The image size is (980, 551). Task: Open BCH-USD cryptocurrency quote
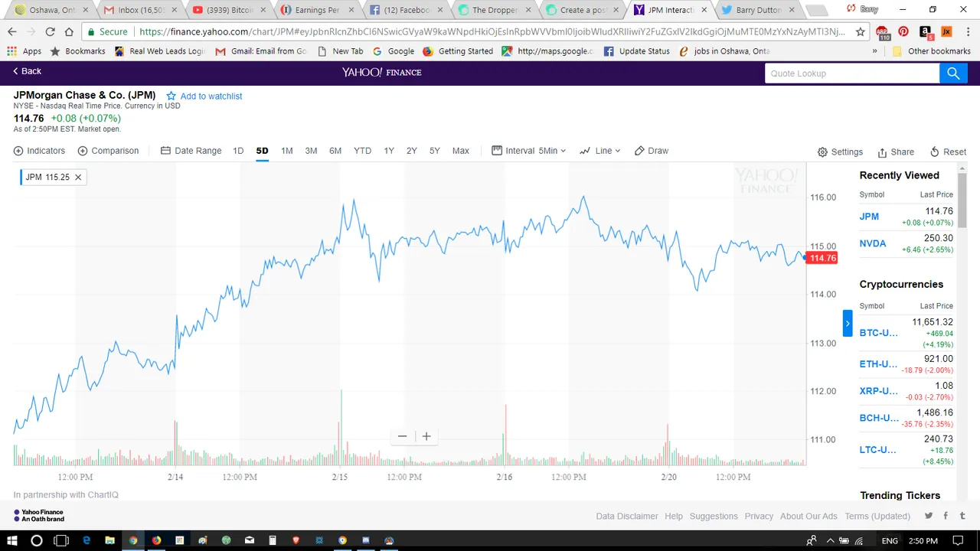(x=879, y=418)
